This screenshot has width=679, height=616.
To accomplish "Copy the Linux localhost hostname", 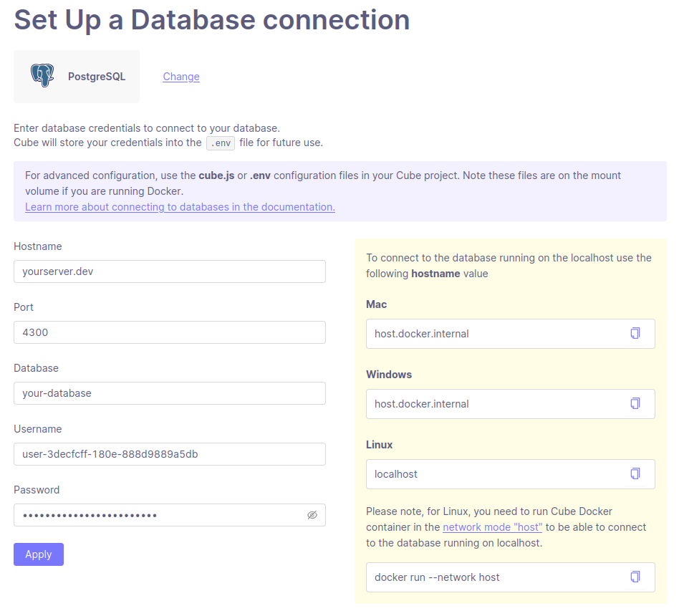I will point(635,473).
